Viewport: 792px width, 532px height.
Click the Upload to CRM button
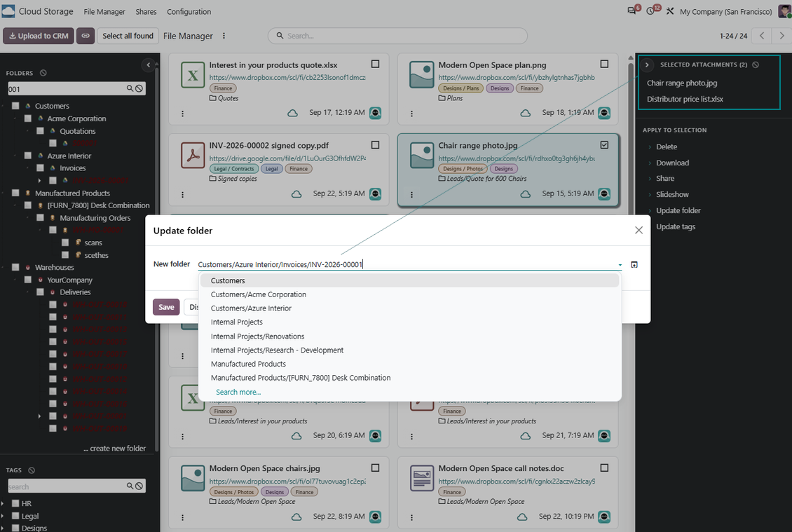pyautogui.click(x=39, y=36)
